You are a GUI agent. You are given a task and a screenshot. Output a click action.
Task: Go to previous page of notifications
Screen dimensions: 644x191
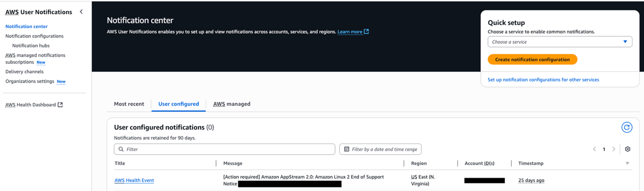594,149
